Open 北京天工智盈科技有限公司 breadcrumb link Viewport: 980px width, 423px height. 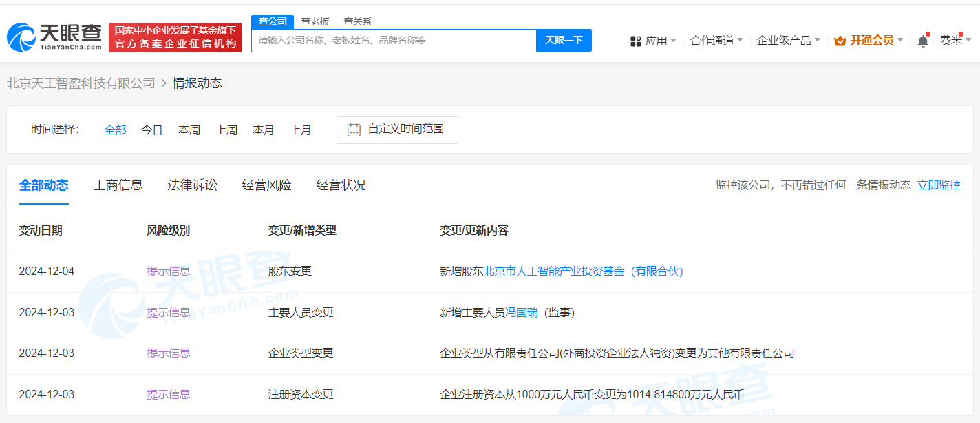coord(81,83)
